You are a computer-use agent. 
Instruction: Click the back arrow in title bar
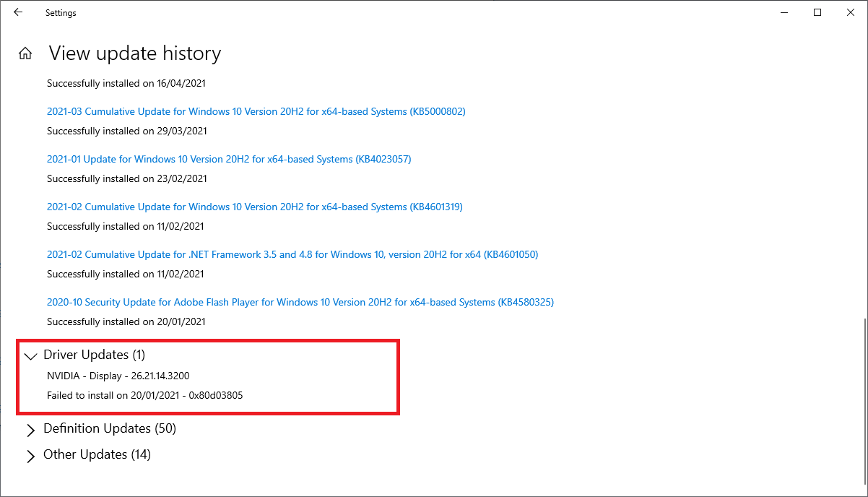pyautogui.click(x=18, y=12)
